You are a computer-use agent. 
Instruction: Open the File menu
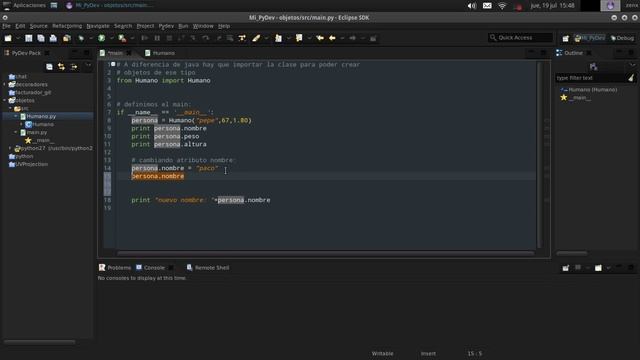pos(6,26)
